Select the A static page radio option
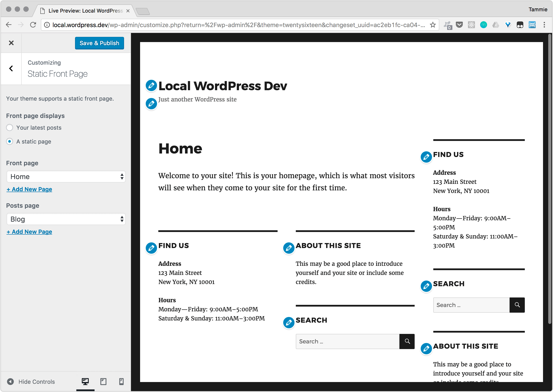 coord(10,141)
